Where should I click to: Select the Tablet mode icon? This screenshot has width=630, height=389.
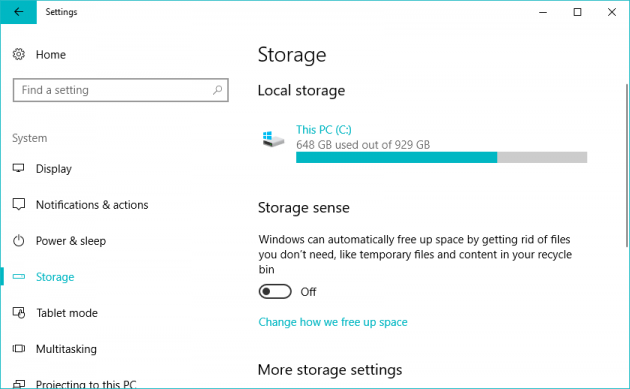pos(18,313)
